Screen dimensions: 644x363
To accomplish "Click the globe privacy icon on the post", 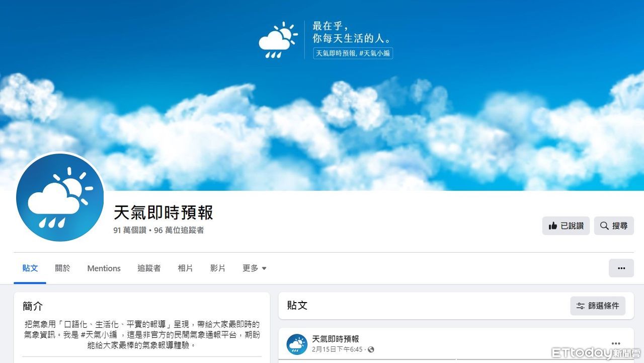I will pos(371,349).
